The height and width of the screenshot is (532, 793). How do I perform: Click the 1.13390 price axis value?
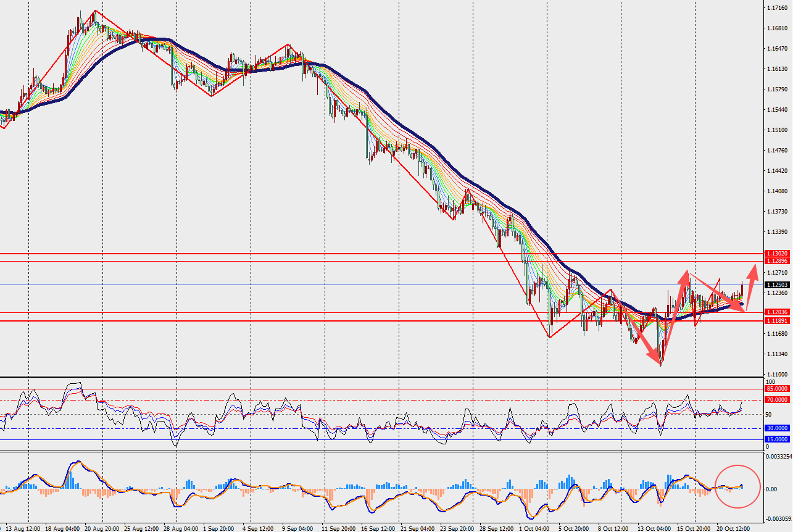776,232
